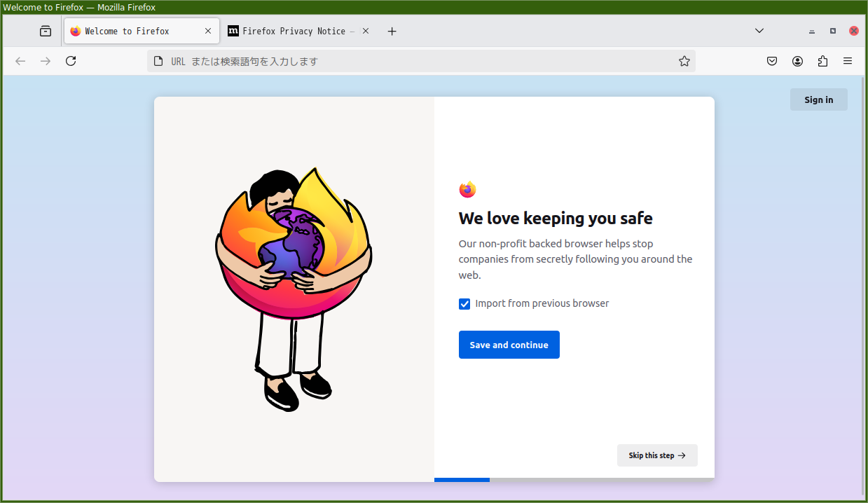Image resolution: width=868 pixels, height=503 pixels.
Task: Open the Firefox View icon
Action: coord(46,31)
